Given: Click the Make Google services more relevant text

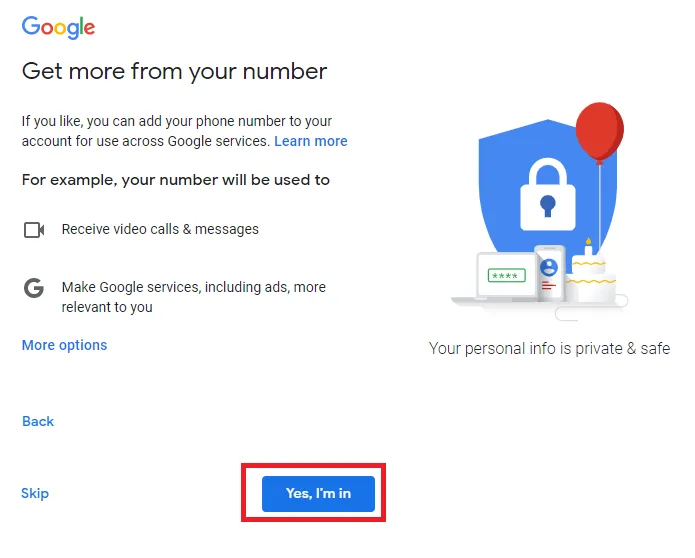Looking at the screenshot, I should [194, 297].
